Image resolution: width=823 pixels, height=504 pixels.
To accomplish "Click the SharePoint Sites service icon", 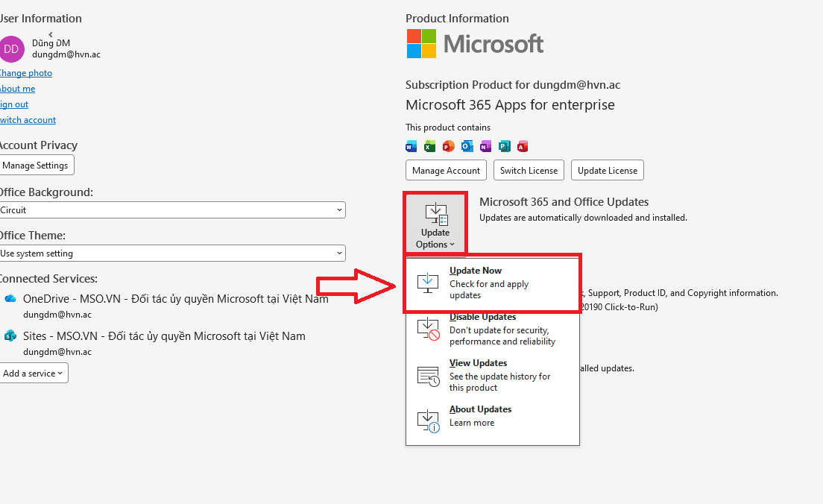I will point(10,336).
